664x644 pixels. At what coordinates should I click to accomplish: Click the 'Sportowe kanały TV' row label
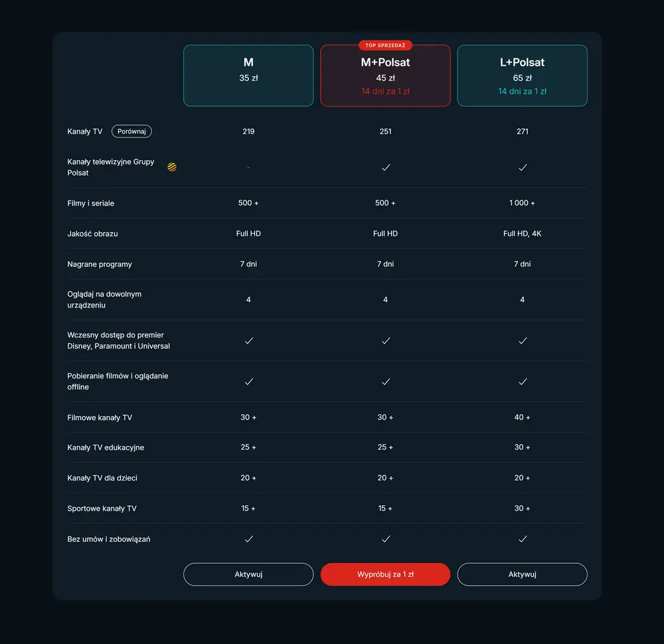[102, 509]
